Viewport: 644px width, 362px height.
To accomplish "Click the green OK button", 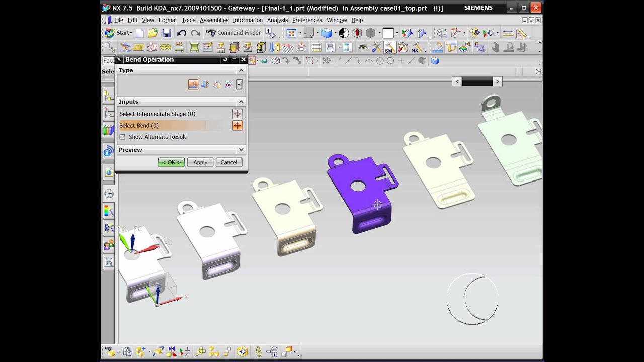I will click(171, 162).
